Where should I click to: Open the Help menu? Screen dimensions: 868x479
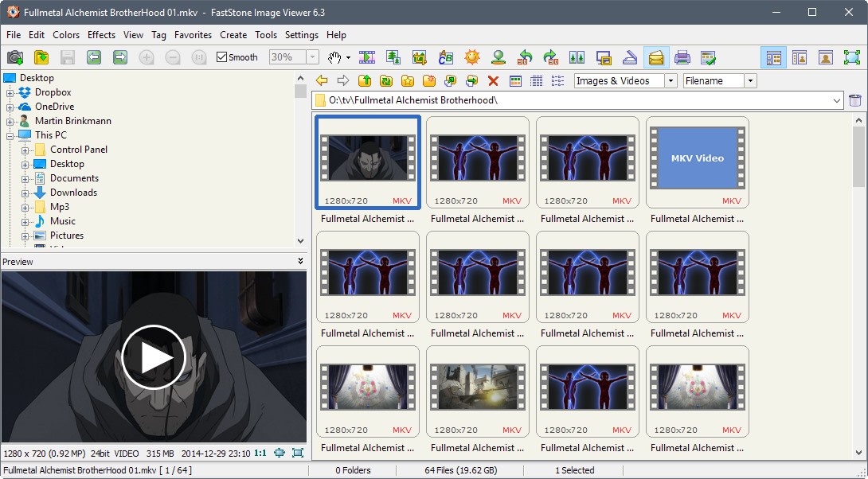coord(336,35)
